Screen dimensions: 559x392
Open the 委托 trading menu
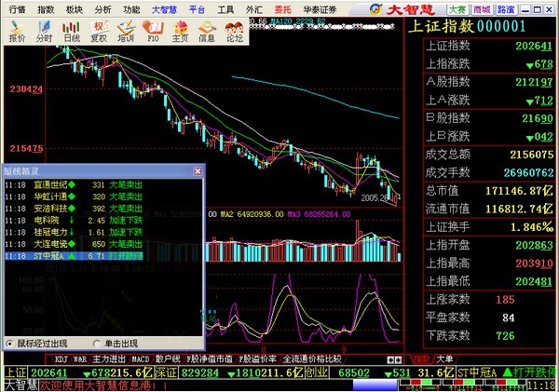click(x=282, y=9)
